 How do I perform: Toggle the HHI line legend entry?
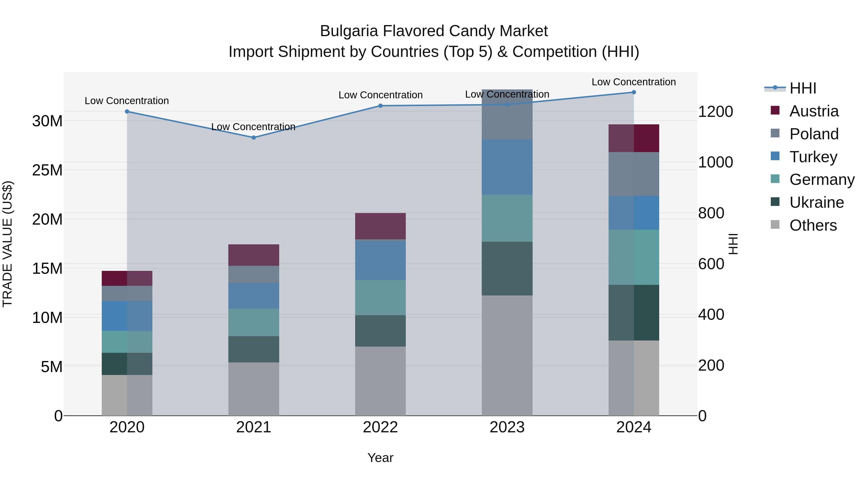[790, 88]
